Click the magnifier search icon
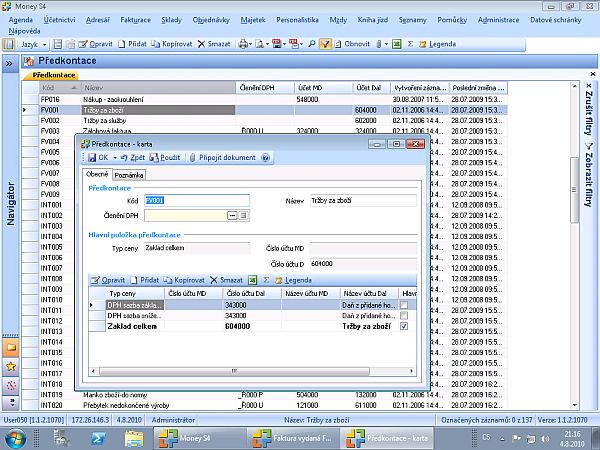The width and height of the screenshot is (600, 450). (x=312, y=44)
